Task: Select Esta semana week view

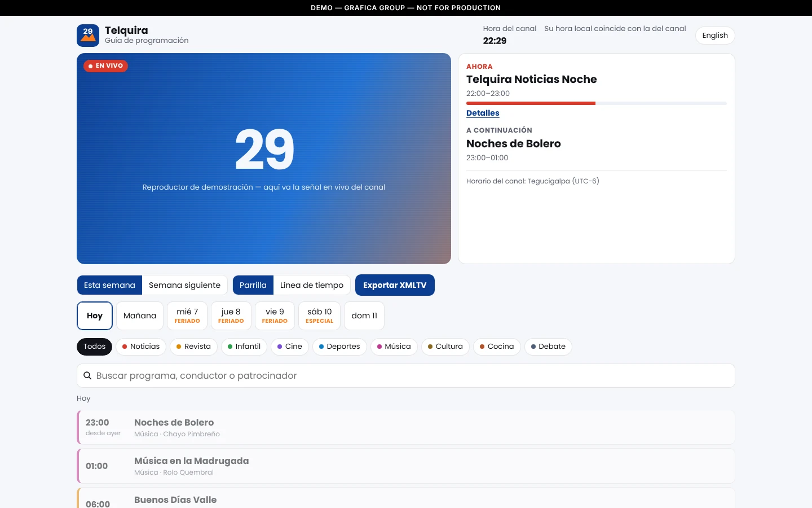Action: click(x=109, y=285)
